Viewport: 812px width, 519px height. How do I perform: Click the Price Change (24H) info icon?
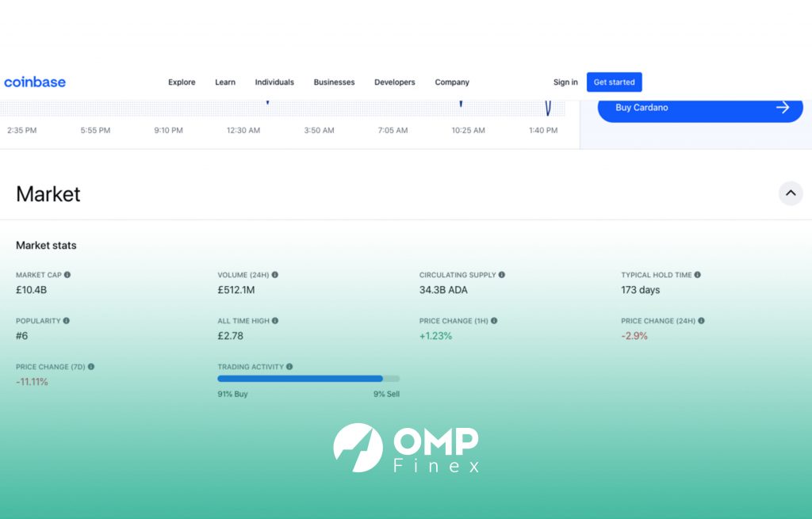[701, 321]
